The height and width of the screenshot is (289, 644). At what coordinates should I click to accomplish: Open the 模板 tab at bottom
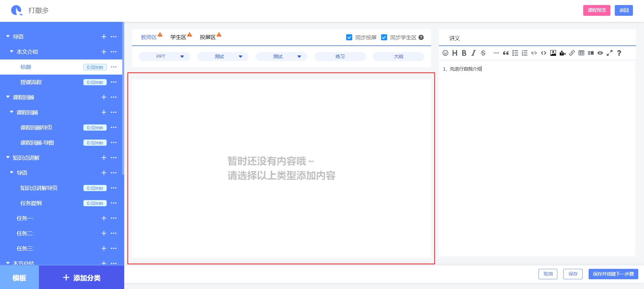click(19, 278)
